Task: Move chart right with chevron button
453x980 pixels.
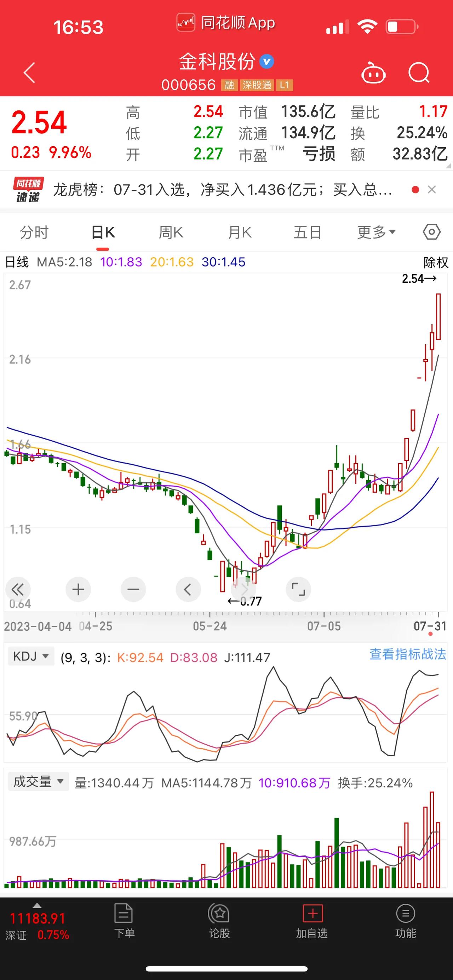Action: pyautogui.click(x=243, y=590)
